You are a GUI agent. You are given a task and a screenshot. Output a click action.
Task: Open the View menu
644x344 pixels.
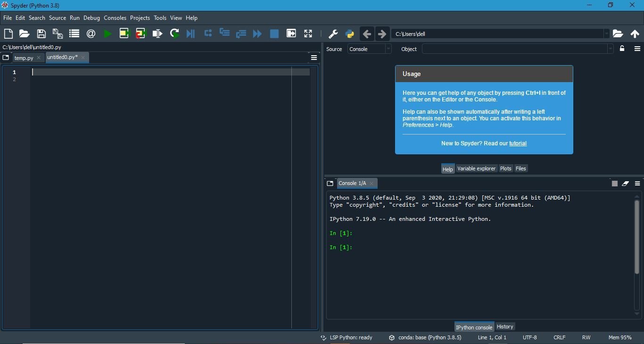[x=176, y=18]
